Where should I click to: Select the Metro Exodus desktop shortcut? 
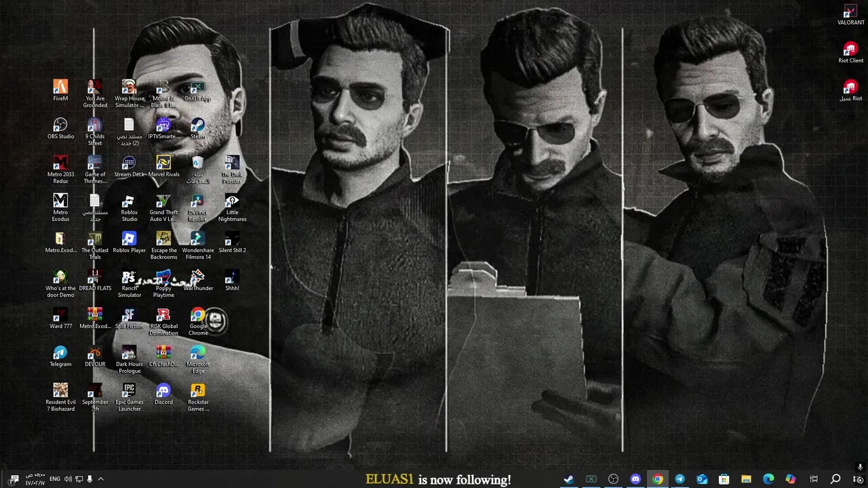click(x=60, y=208)
